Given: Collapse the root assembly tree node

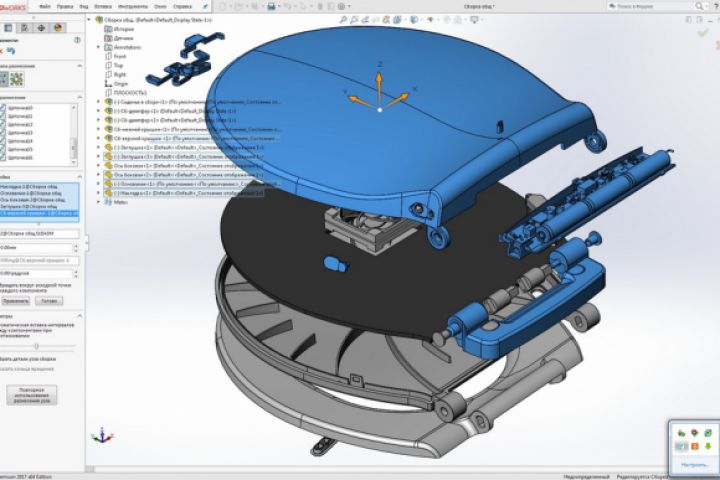Looking at the screenshot, I should click(x=90, y=20).
